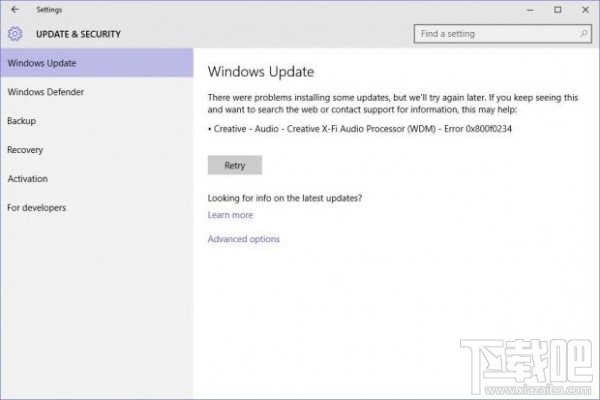Close the Settings window
The height and width of the screenshot is (400, 600).
pos(585,10)
